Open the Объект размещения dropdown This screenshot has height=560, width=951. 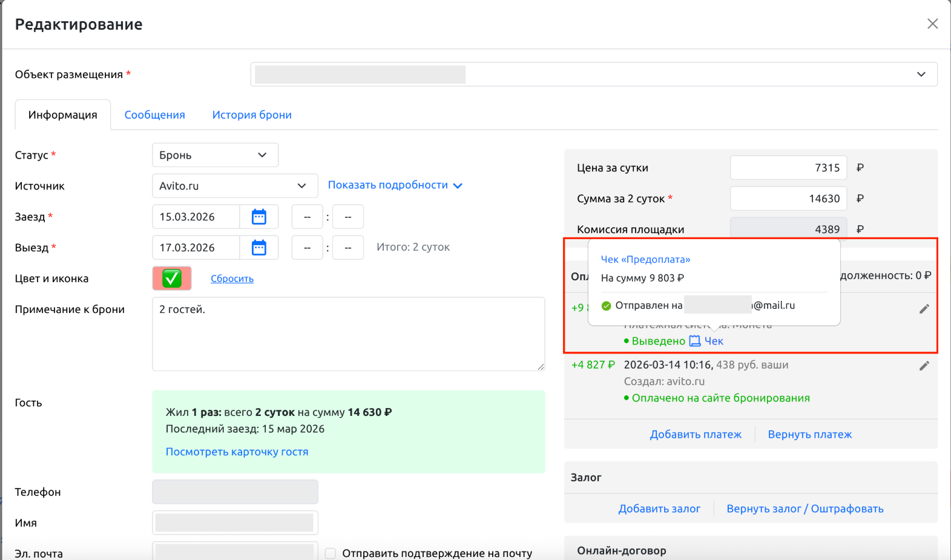tap(594, 74)
